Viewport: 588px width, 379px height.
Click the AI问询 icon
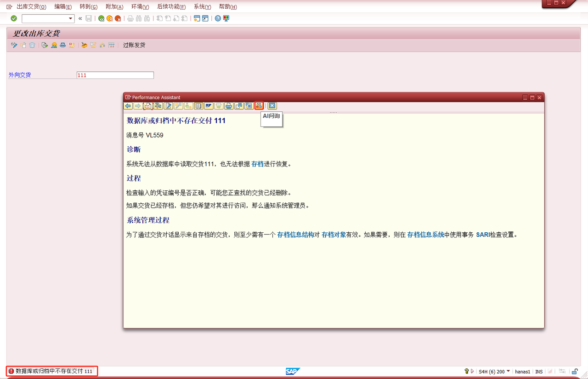point(259,106)
